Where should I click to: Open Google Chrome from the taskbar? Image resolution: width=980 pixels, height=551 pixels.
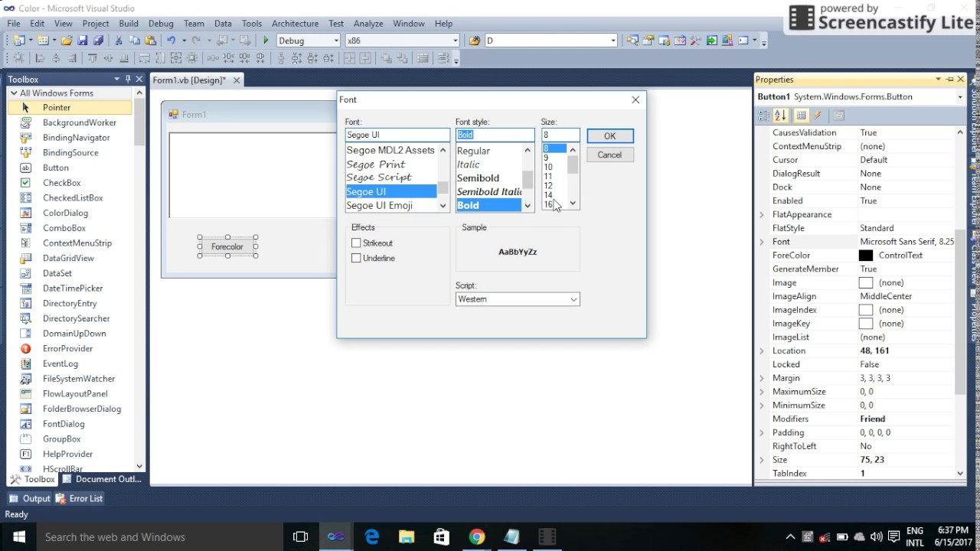(x=476, y=537)
